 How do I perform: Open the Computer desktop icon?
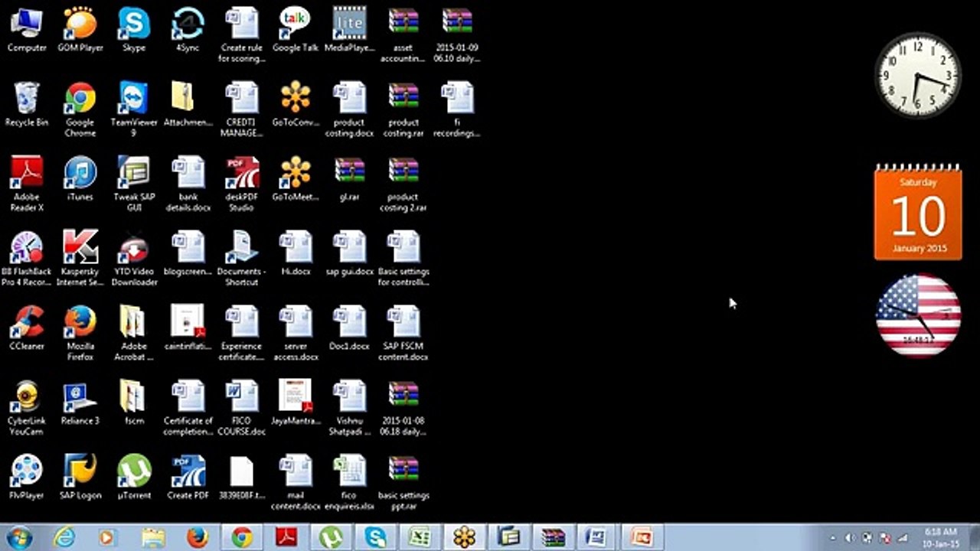pyautogui.click(x=27, y=31)
